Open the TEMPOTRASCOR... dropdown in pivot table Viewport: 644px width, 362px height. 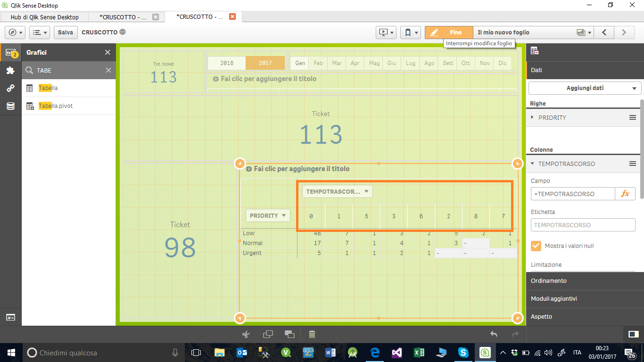(338, 191)
